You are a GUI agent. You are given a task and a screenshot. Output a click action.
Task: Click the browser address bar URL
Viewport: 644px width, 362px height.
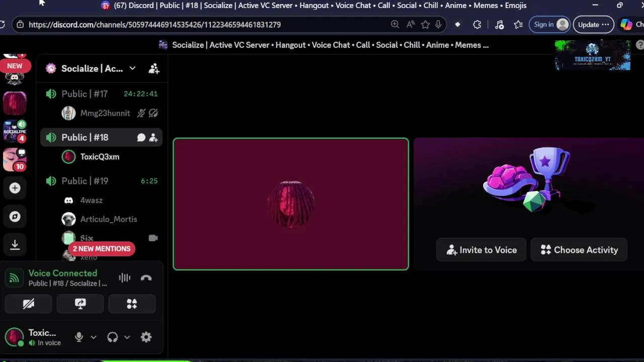click(x=155, y=25)
